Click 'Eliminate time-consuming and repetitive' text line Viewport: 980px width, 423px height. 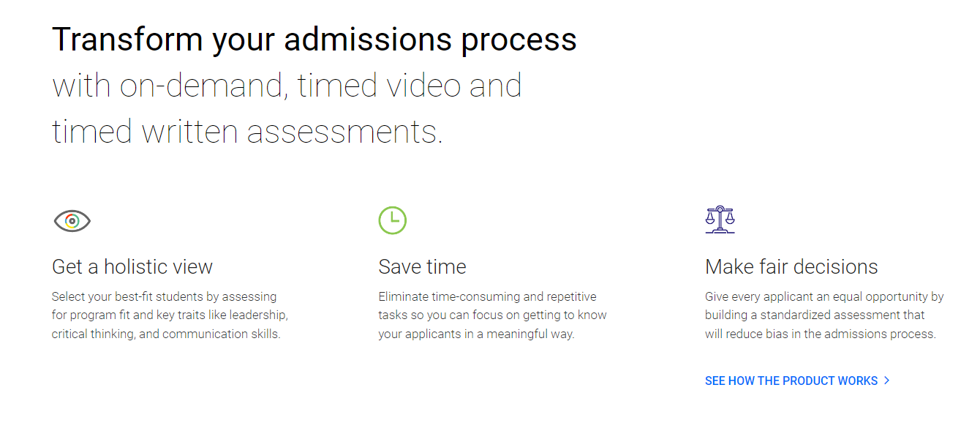(x=487, y=297)
